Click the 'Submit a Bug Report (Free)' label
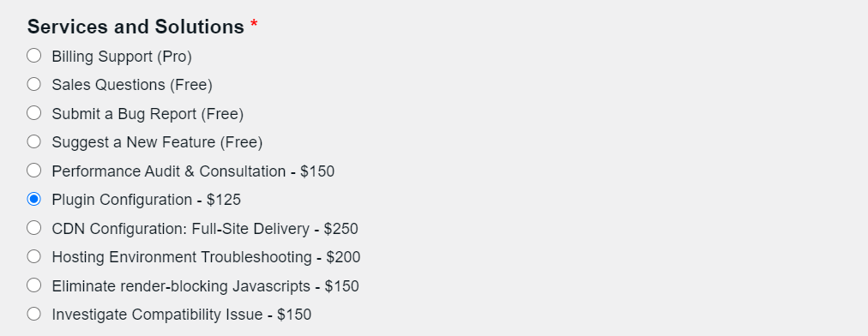868x336 pixels. point(148,114)
